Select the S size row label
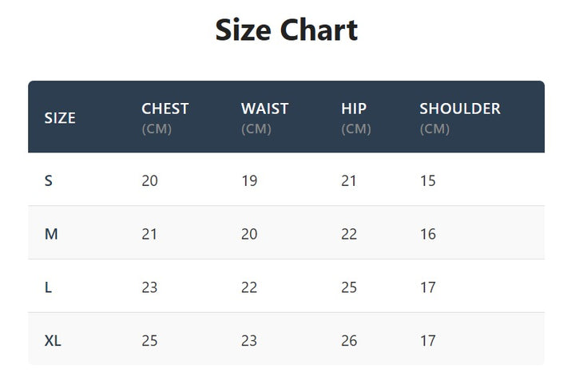Screen dimensions: 575x392 click(49, 180)
